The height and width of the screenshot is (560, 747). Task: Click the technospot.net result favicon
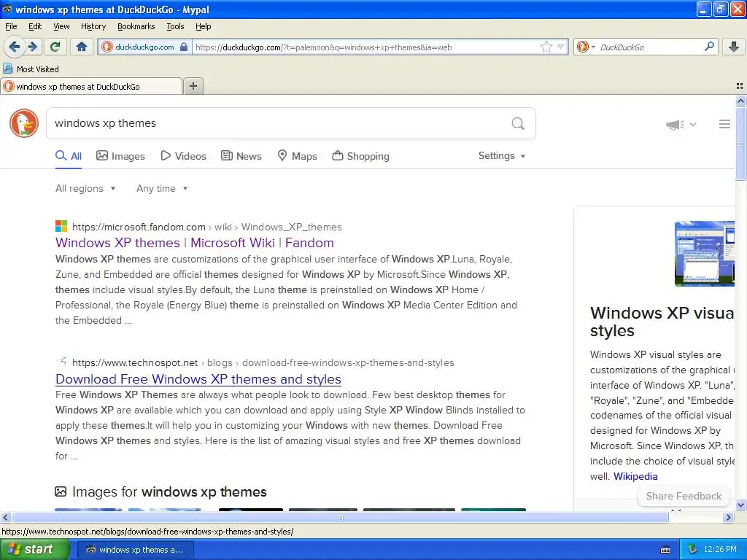[x=61, y=362]
